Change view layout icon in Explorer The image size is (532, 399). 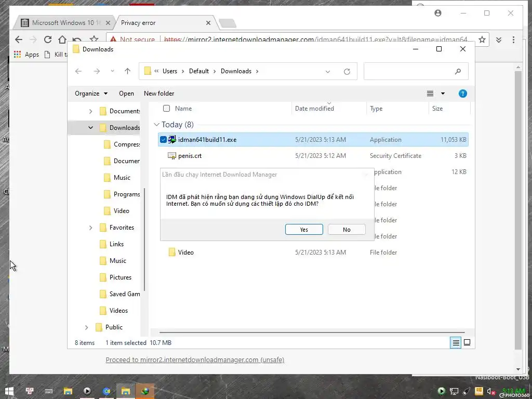[x=430, y=94]
